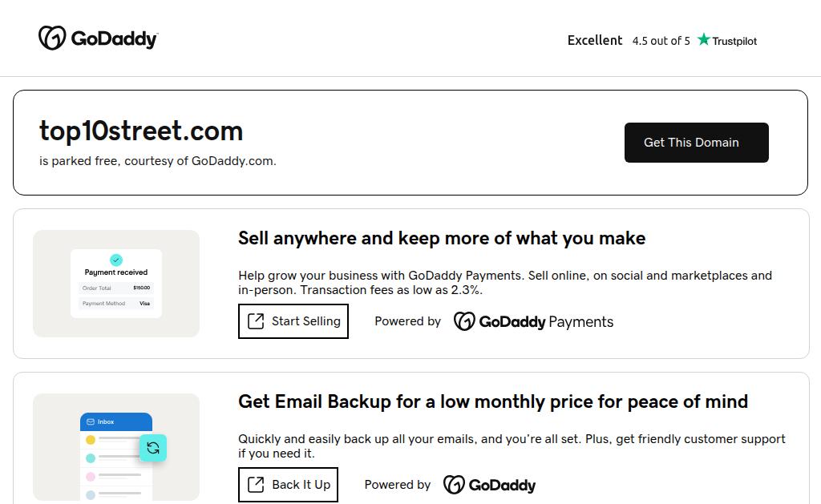
Task: Click the Sell anywhere heading
Action: 442,238
